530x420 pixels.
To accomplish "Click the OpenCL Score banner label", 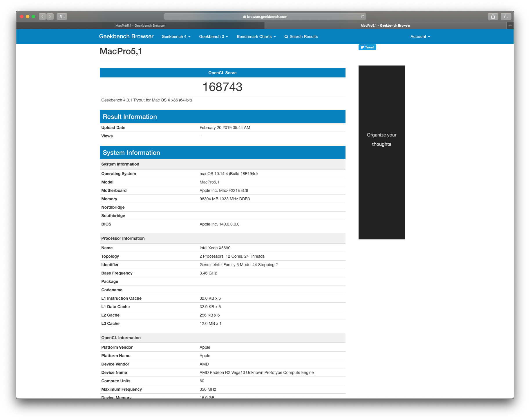I will tap(223, 73).
